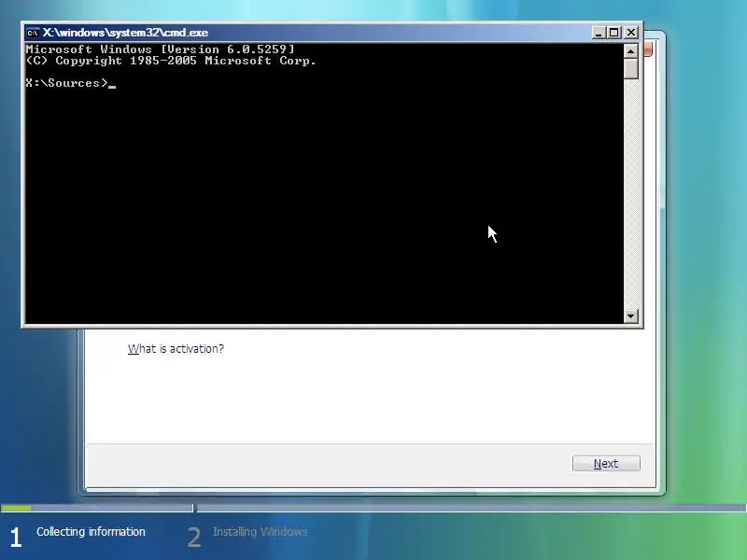Click the 'Microsoft Windows [Version 6.0.5259]' line
Viewport: 747px width, 560px height.
(x=160, y=49)
